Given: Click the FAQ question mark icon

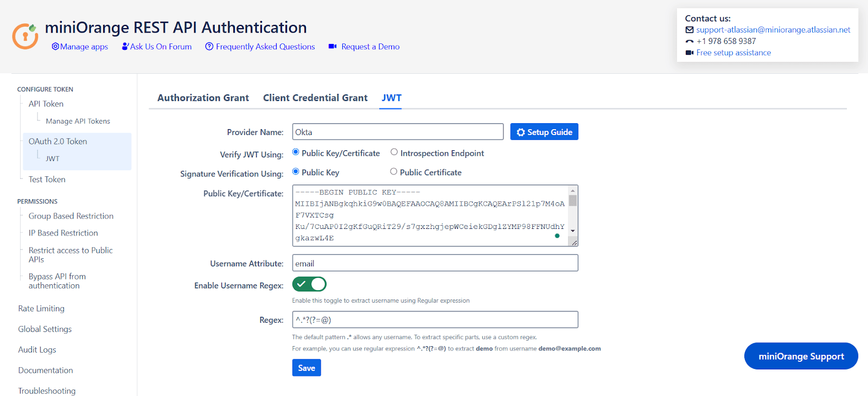Looking at the screenshot, I should [x=209, y=47].
